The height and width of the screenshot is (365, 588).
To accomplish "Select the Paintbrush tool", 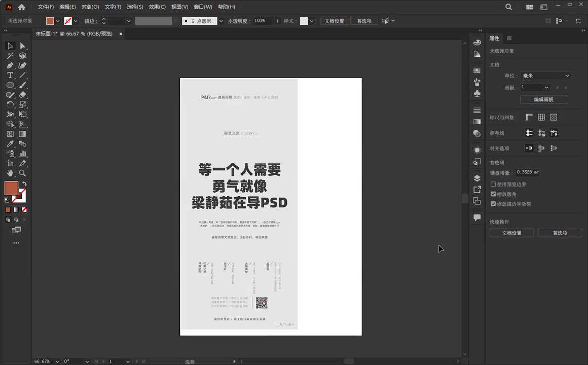I will [x=22, y=85].
